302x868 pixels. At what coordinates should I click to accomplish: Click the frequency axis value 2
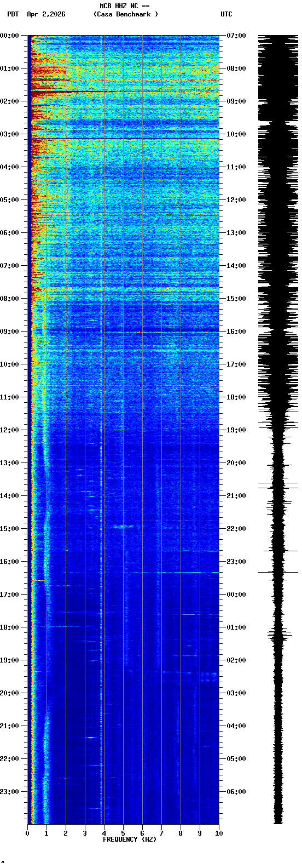66,833
